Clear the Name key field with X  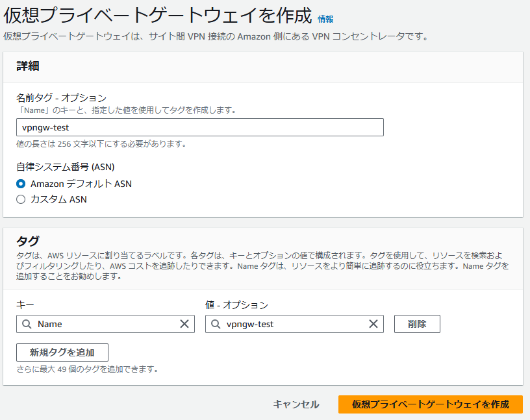pyautogui.click(x=184, y=324)
